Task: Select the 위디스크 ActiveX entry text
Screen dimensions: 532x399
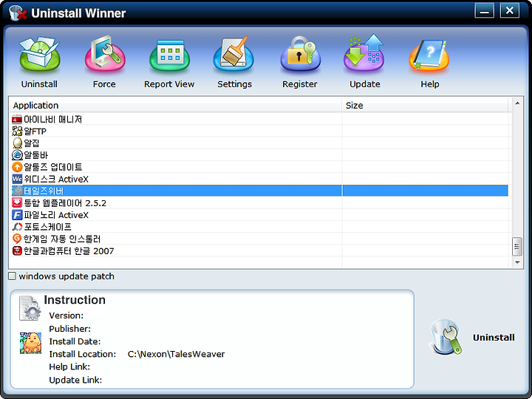Action: point(56,179)
